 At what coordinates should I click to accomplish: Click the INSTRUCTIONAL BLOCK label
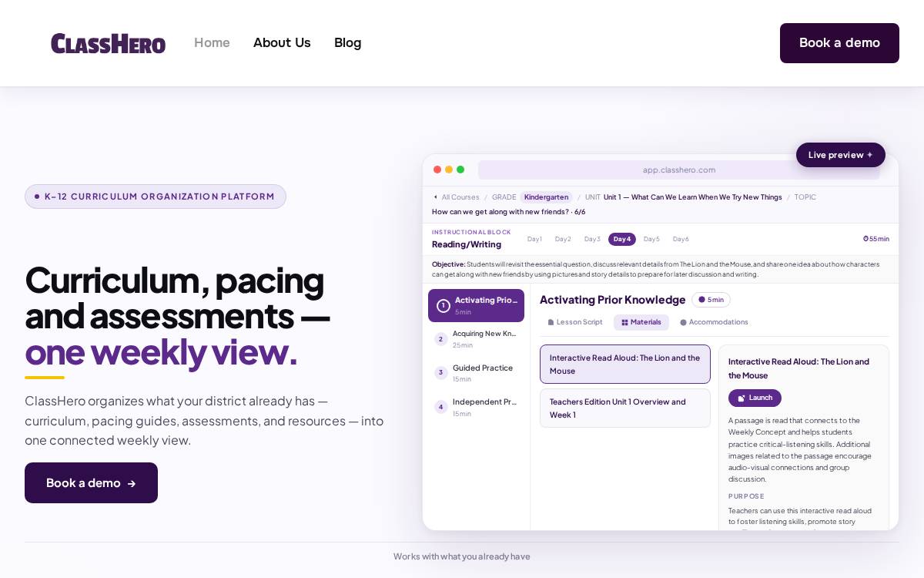[x=471, y=232]
